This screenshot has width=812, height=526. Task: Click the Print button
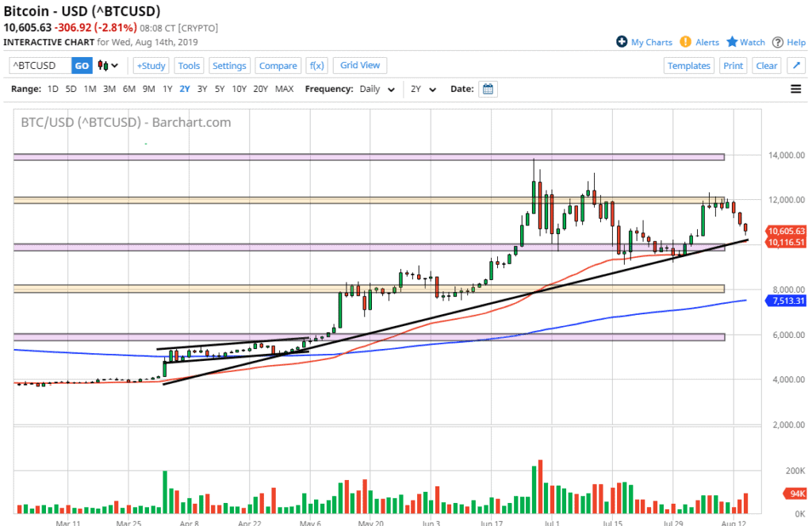(733, 66)
